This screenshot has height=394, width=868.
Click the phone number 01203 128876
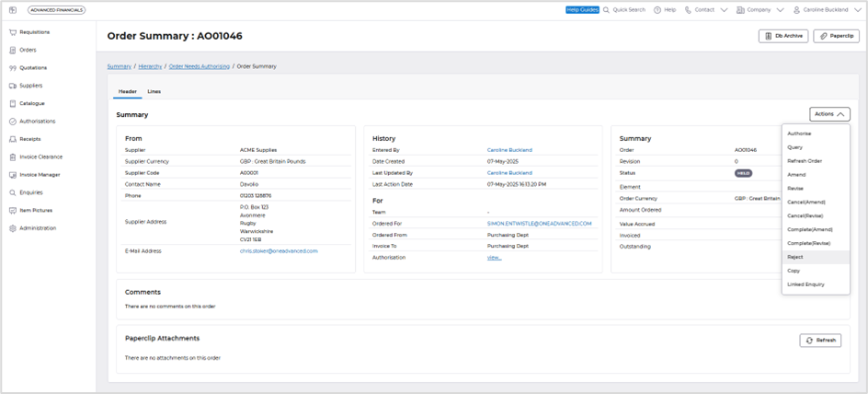(x=256, y=195)
